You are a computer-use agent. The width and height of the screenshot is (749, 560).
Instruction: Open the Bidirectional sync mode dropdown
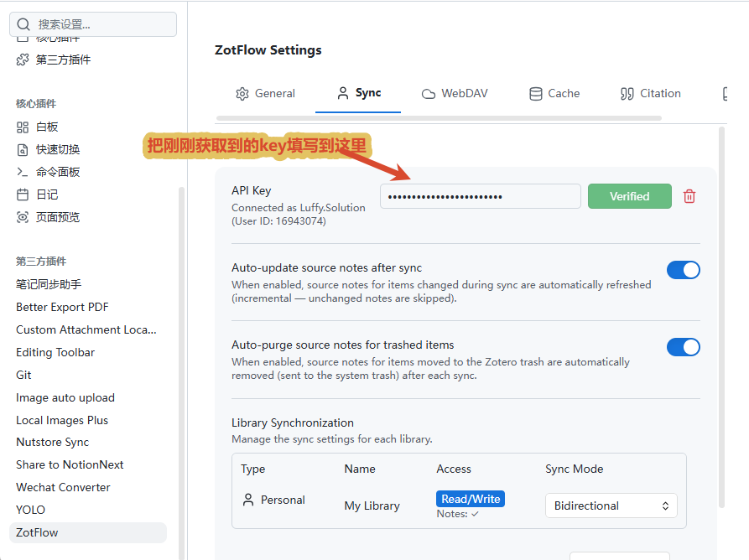click(x=611, y=506)
